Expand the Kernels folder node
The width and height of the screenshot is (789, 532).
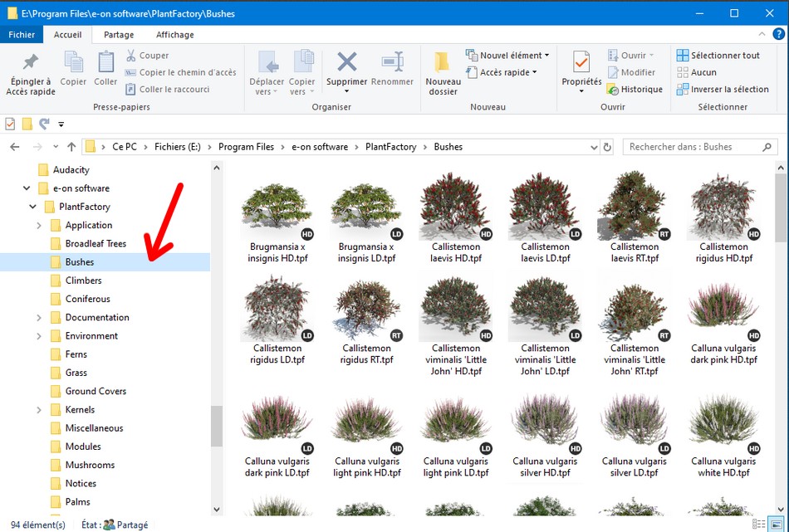39,410
